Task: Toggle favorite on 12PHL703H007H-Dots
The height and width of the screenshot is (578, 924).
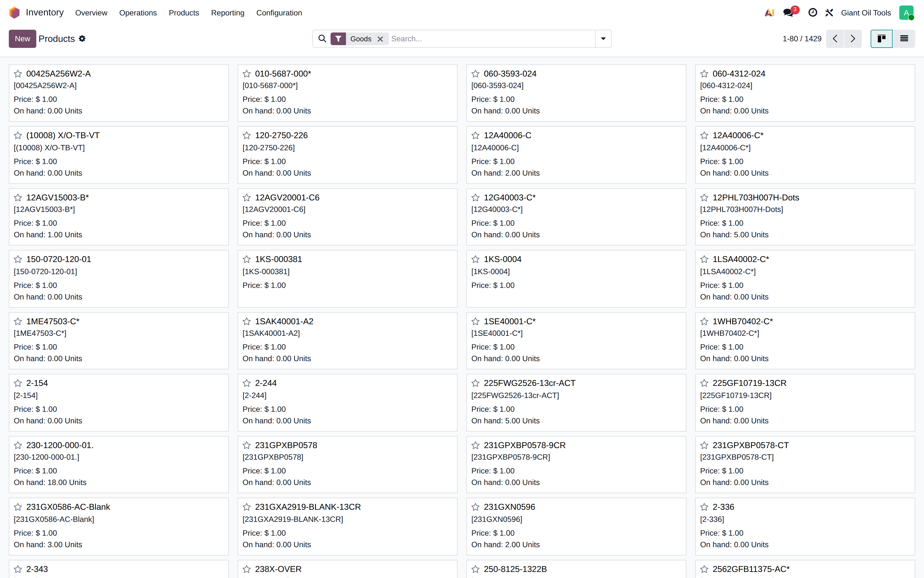Action: click(705, 198)
